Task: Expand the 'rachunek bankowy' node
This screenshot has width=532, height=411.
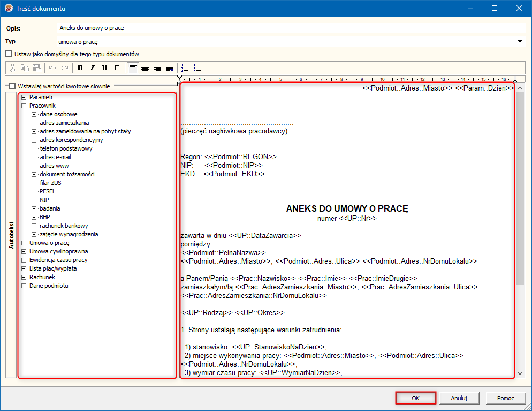Action: tap(34, 226)
